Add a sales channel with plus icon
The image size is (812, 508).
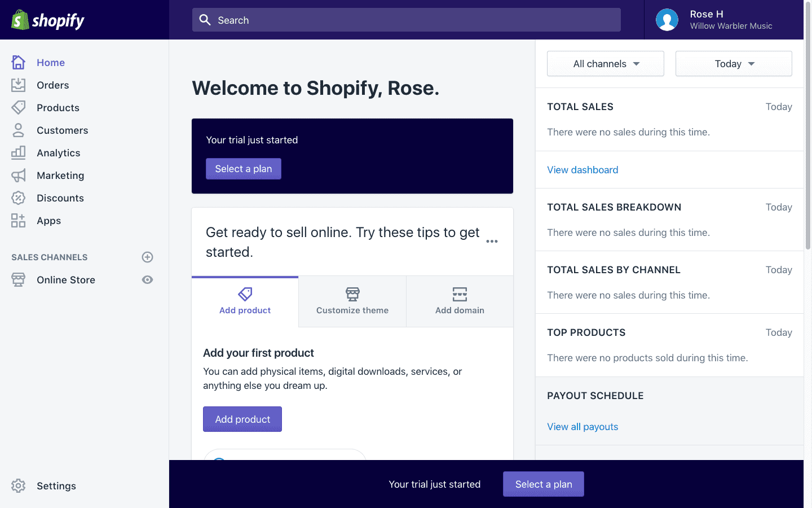(x=148, y=257)
